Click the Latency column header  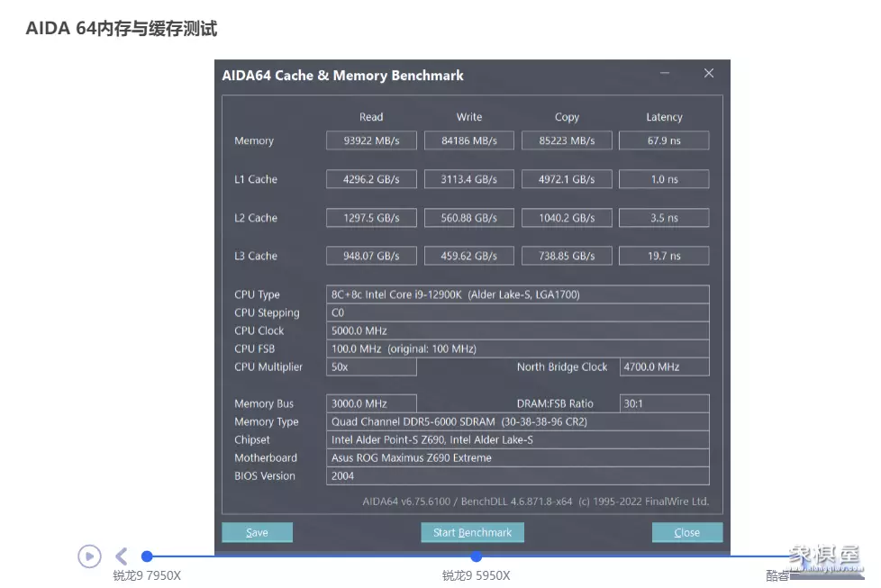tap(664, 117)
